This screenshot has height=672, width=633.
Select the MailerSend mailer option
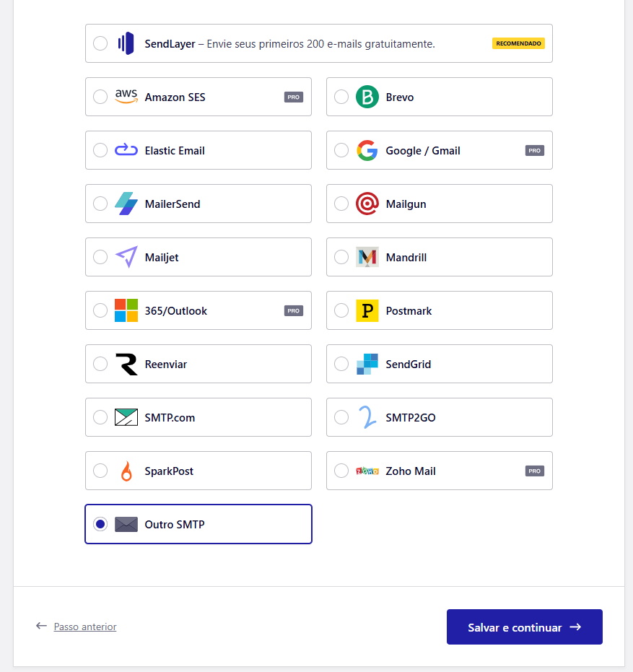[x=100, y=203]
